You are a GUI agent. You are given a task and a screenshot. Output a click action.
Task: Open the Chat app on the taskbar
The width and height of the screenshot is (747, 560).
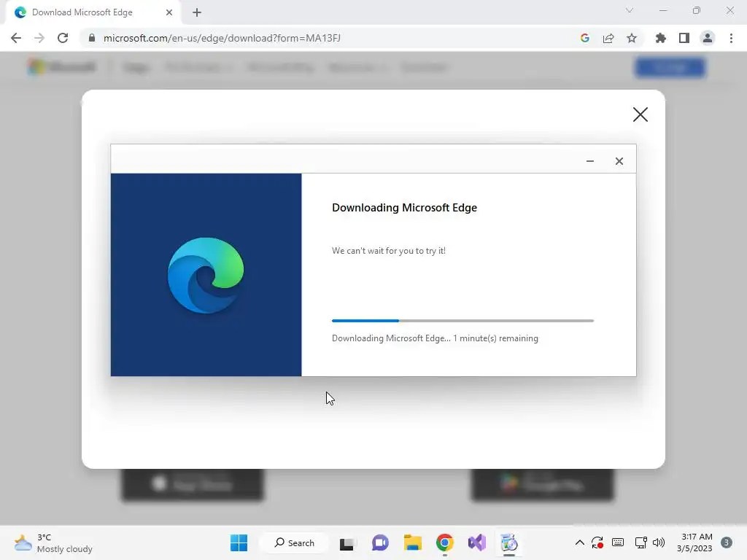[x=379, y=542]
